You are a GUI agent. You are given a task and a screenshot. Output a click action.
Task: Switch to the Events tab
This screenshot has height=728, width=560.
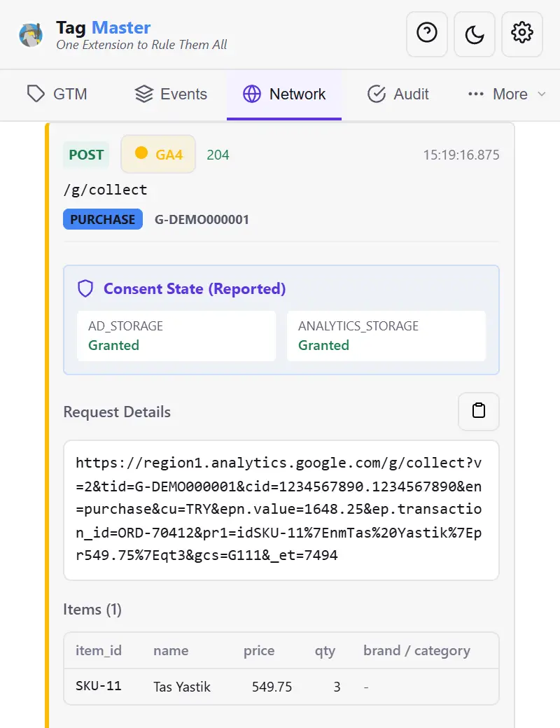tap(171, 94)
